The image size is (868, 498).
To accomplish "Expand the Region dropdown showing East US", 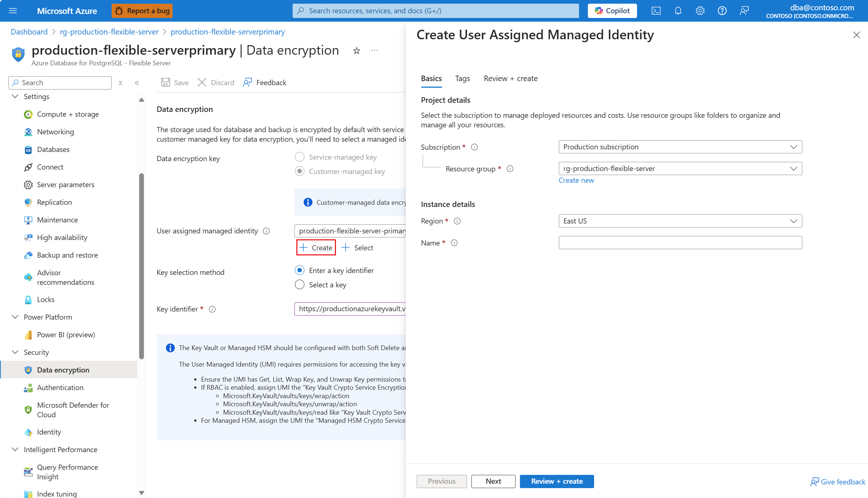I will tap(680, 221).
